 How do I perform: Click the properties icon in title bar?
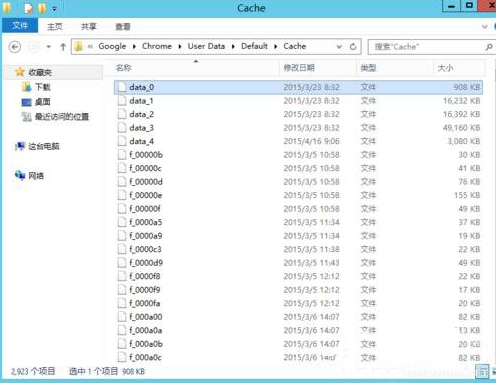tap(29, 9)
